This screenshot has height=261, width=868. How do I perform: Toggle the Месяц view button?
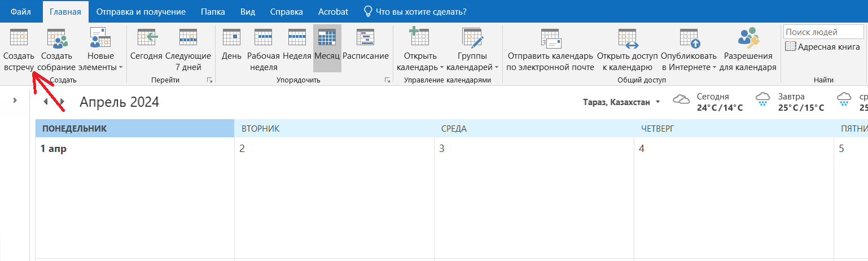[x=327, y=38]
